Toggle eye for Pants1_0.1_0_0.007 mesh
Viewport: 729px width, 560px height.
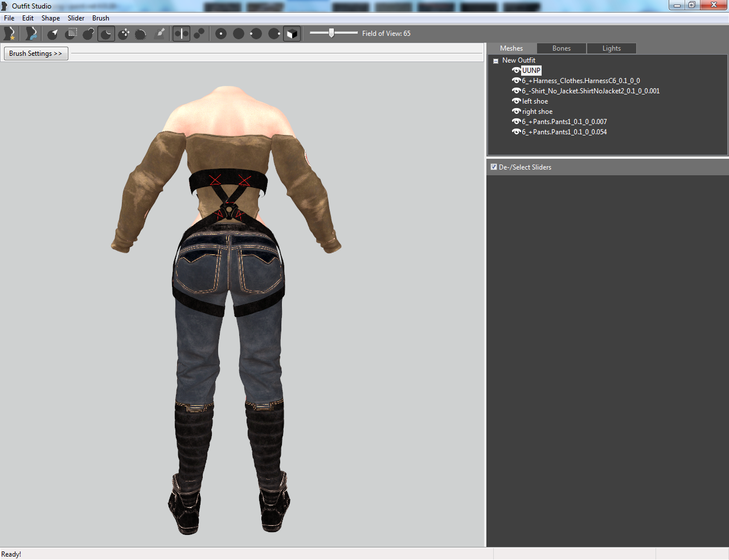point(516,122)
